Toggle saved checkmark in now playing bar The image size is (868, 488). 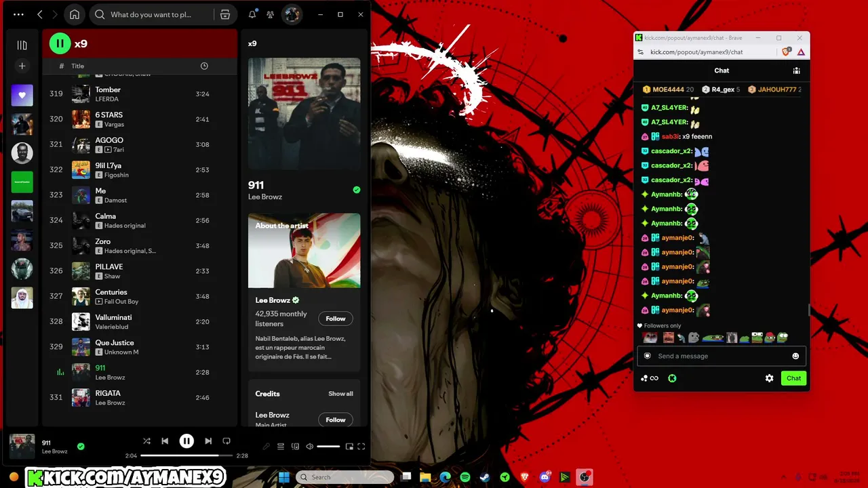pos(81,446)
